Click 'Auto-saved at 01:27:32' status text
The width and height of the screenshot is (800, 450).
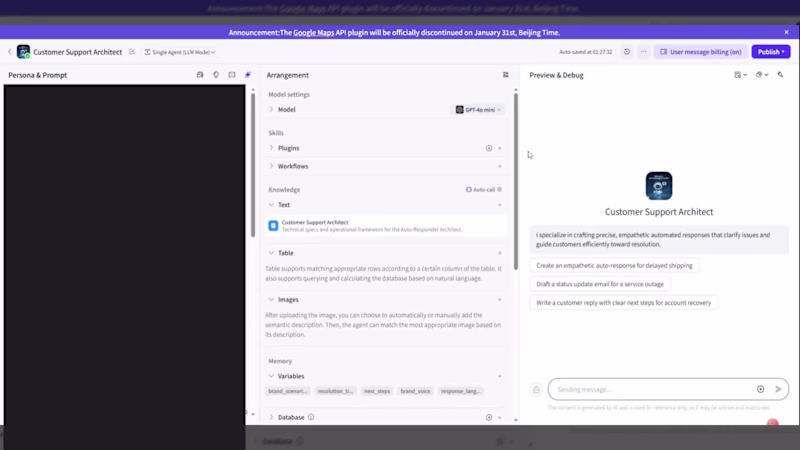click(585, 52)
